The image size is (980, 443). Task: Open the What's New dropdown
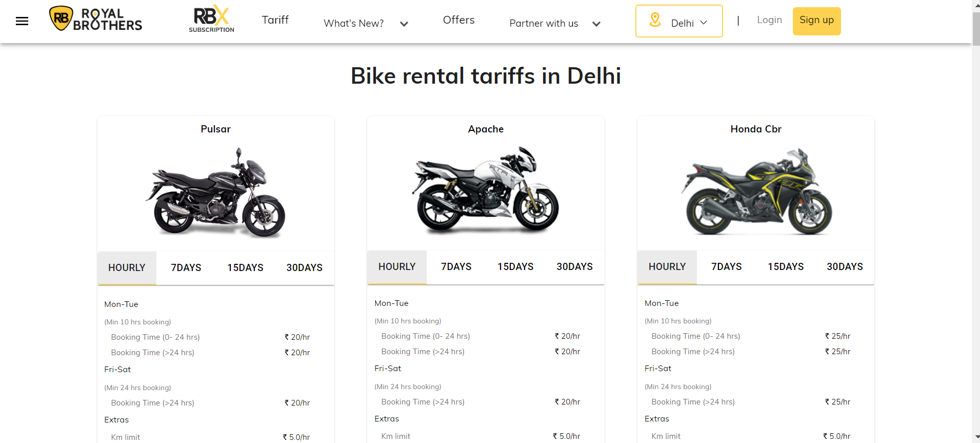click(x=365, y=23)
